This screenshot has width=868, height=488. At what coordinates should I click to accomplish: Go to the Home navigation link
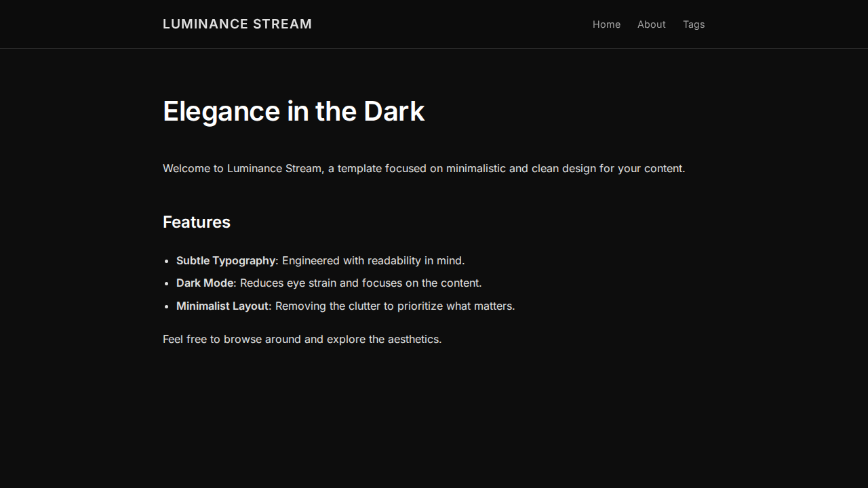tap(606, 24)
